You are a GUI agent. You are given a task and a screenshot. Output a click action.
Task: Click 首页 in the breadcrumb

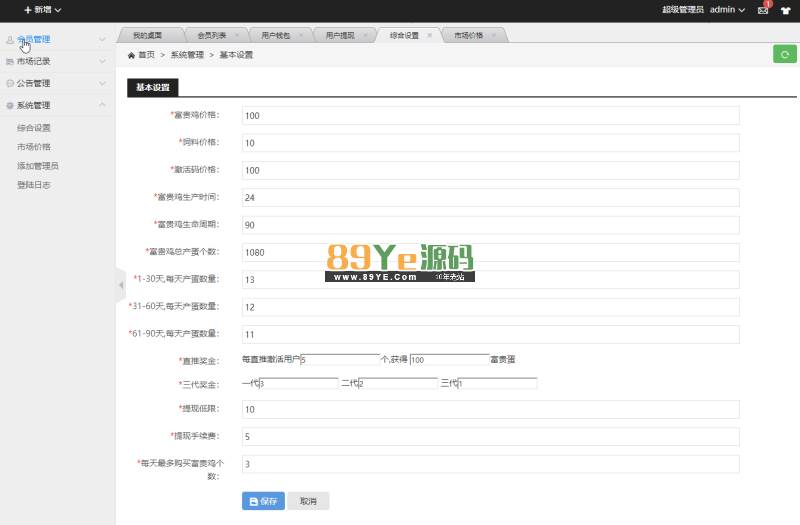(146, 55)
